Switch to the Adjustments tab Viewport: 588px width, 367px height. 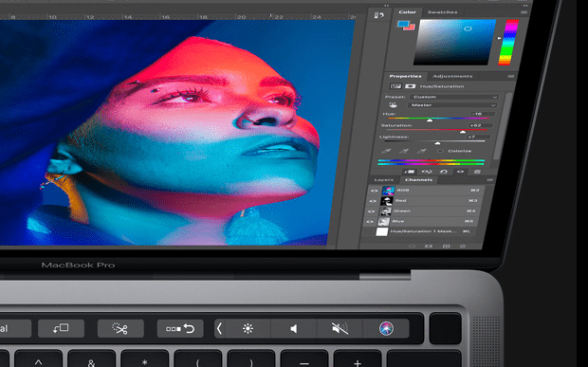pyautogui.click(x=452, y=76)
